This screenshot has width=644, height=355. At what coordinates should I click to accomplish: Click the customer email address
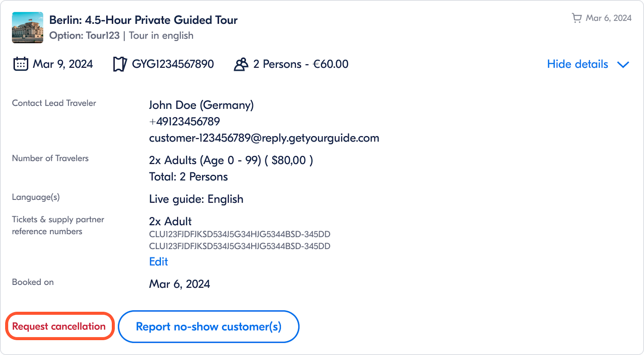[264, 138]
